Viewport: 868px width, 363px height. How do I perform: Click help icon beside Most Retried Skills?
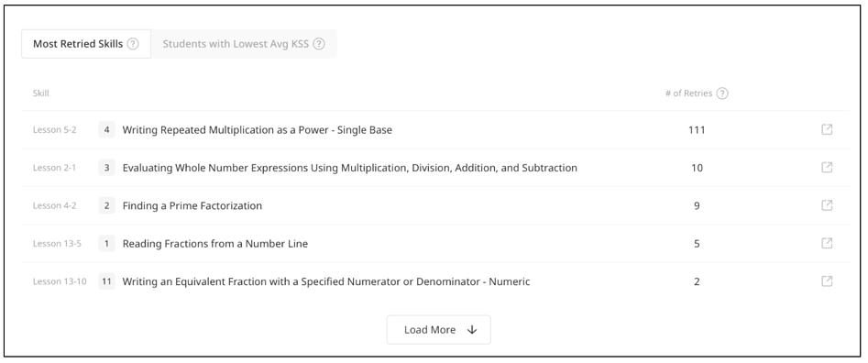coord(133,44)
